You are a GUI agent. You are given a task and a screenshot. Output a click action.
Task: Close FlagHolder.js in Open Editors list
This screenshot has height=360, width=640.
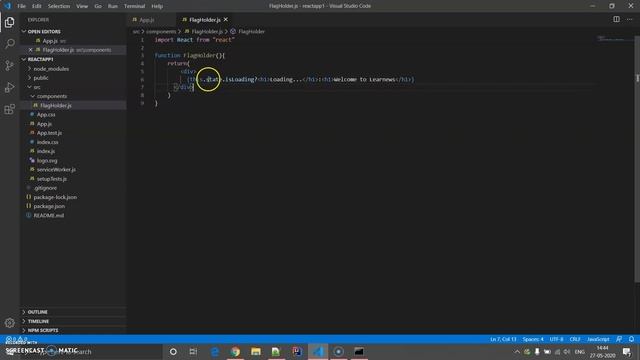[x=31, y=50]
